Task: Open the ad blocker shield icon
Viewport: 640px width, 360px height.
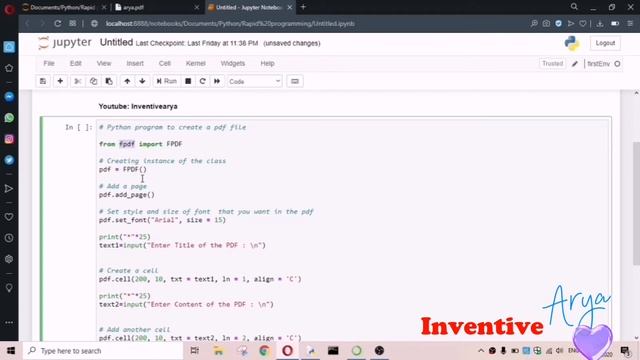Action: tap(558, 23)
